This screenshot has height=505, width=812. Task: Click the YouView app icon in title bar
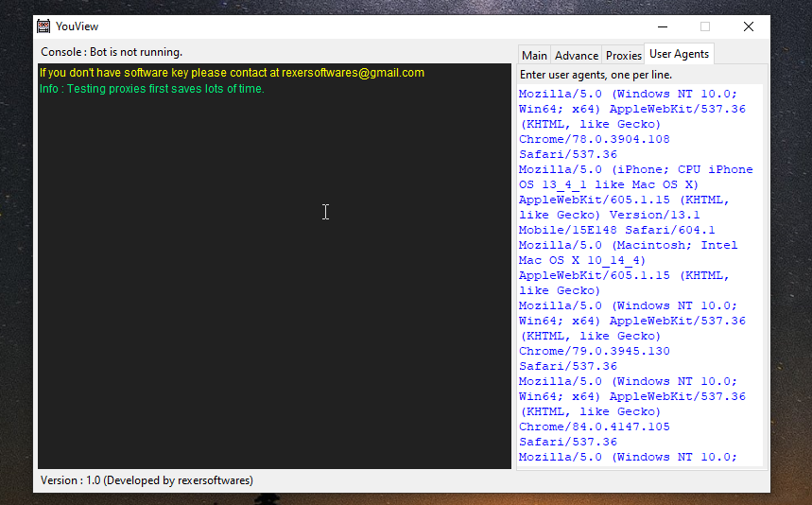coord(43,26)
